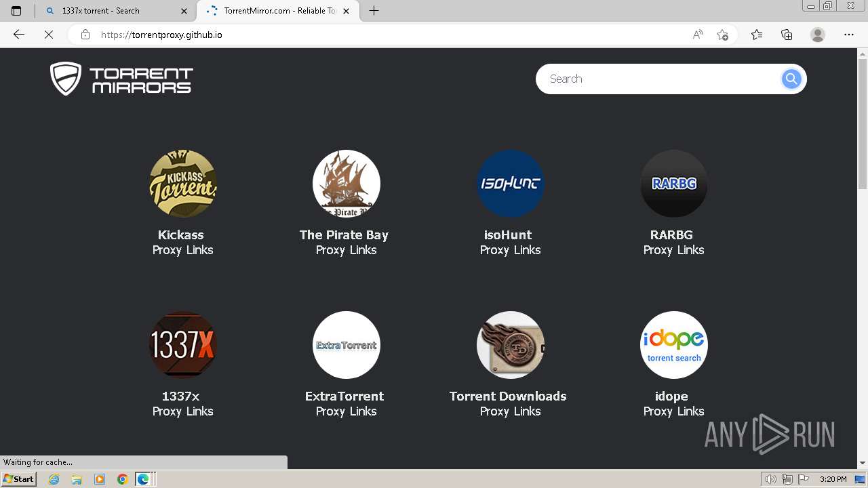The width and height of the screenshot is (868, 488).
Task: Open the Action Center flag icon
Action: [x=804, y=479]
